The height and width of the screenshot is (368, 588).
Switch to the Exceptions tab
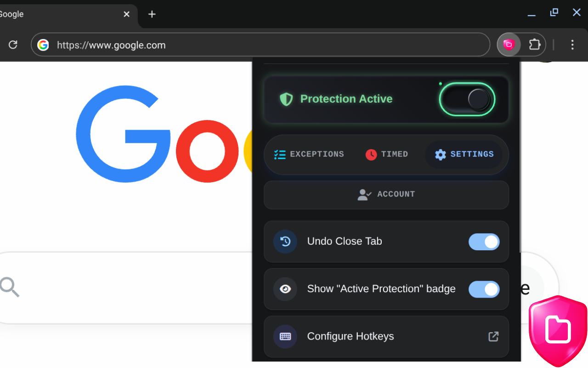click(x=309, y=155)
